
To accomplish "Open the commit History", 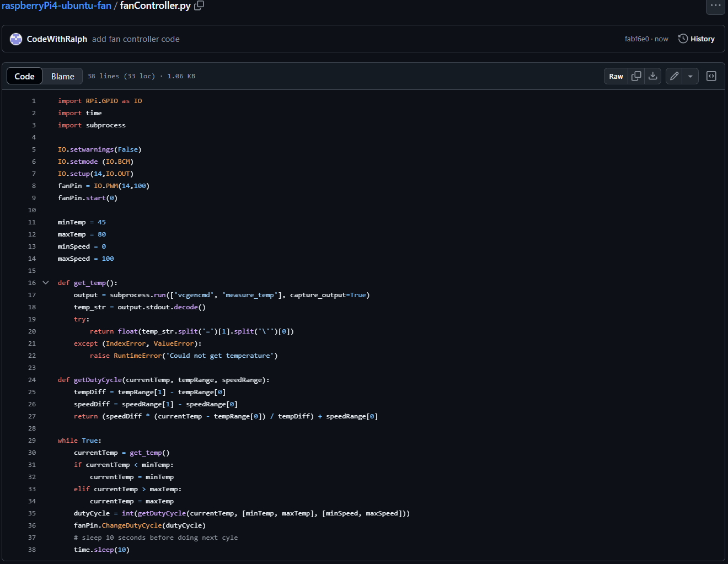I will click(696, 39).
